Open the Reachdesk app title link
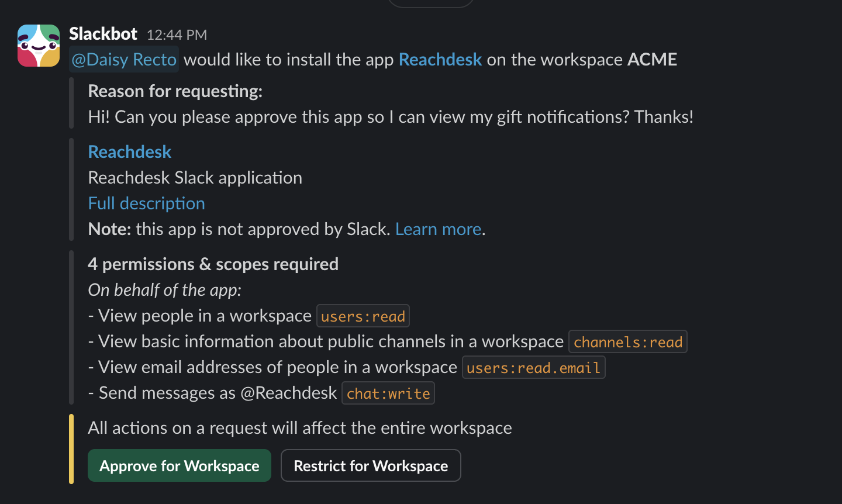 click(x=130, y=152)
